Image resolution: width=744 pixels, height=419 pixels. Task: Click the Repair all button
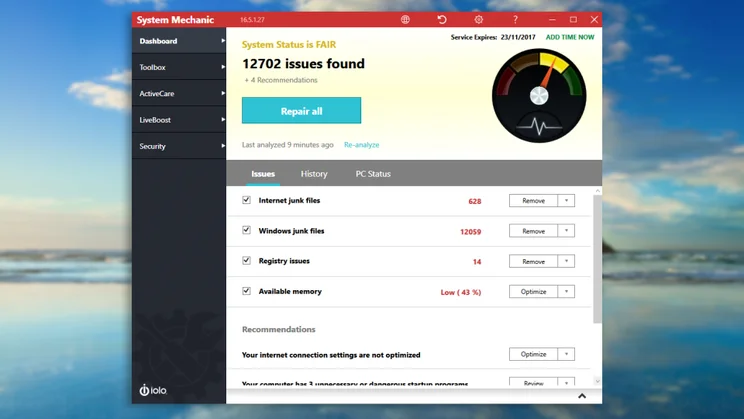point(301,111)
